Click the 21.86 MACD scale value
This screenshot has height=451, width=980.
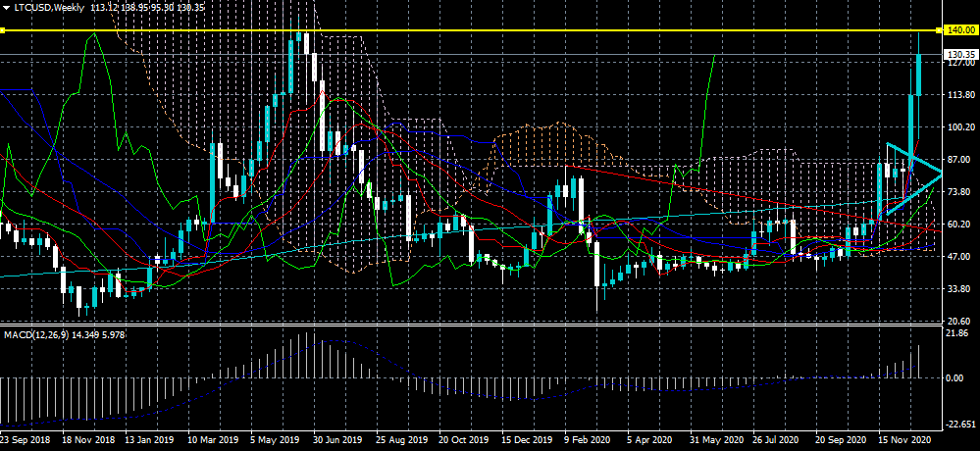click(x=956, y=334)
